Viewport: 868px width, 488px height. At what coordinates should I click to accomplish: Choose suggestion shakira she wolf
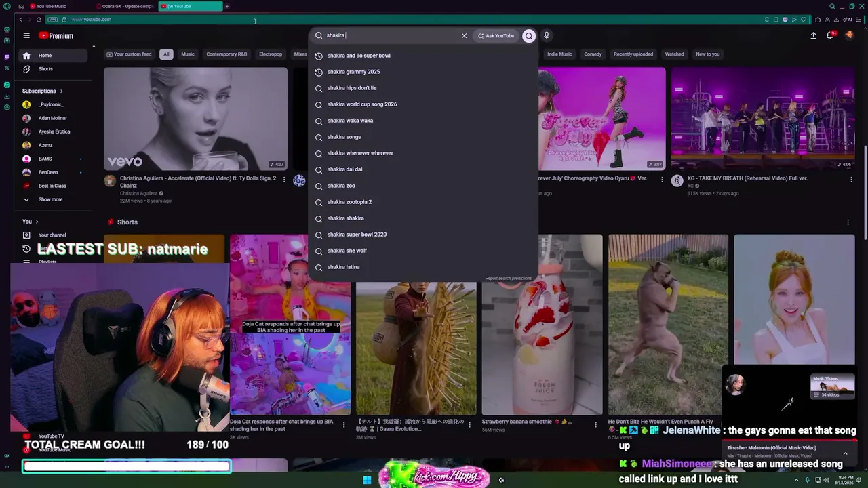click(x=423, y=251)
